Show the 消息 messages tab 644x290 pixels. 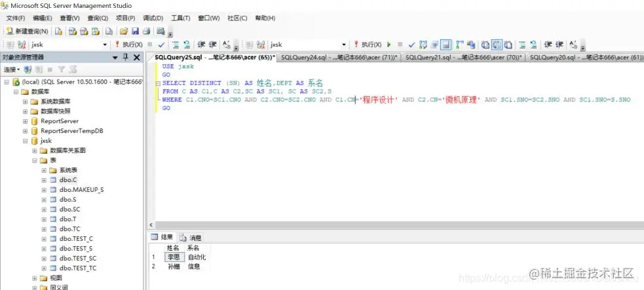click(190, 238)
